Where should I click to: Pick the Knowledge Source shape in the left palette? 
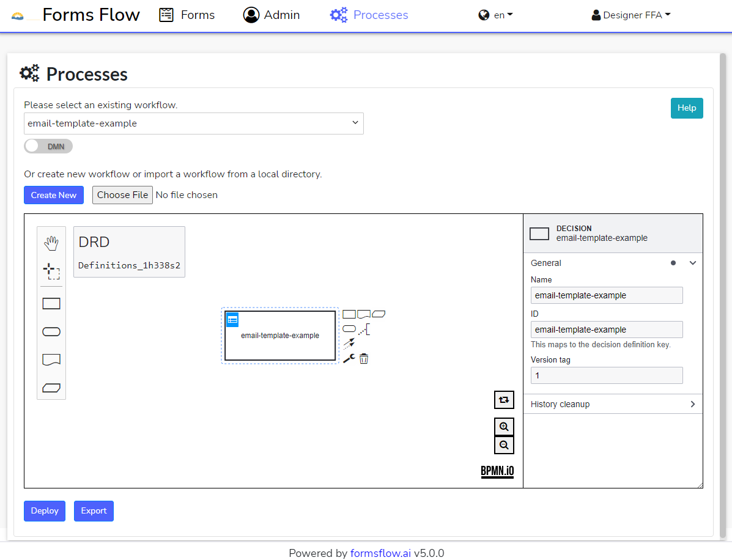(x=51, y=359)
